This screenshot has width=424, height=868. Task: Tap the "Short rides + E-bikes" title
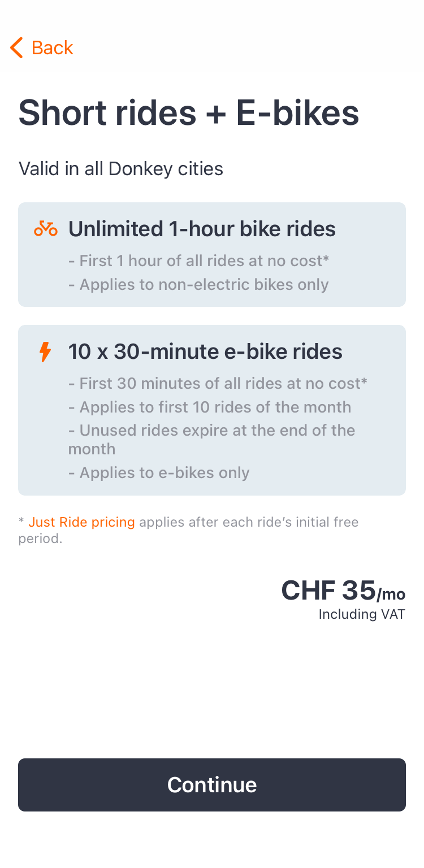click(x=189, y=112)
